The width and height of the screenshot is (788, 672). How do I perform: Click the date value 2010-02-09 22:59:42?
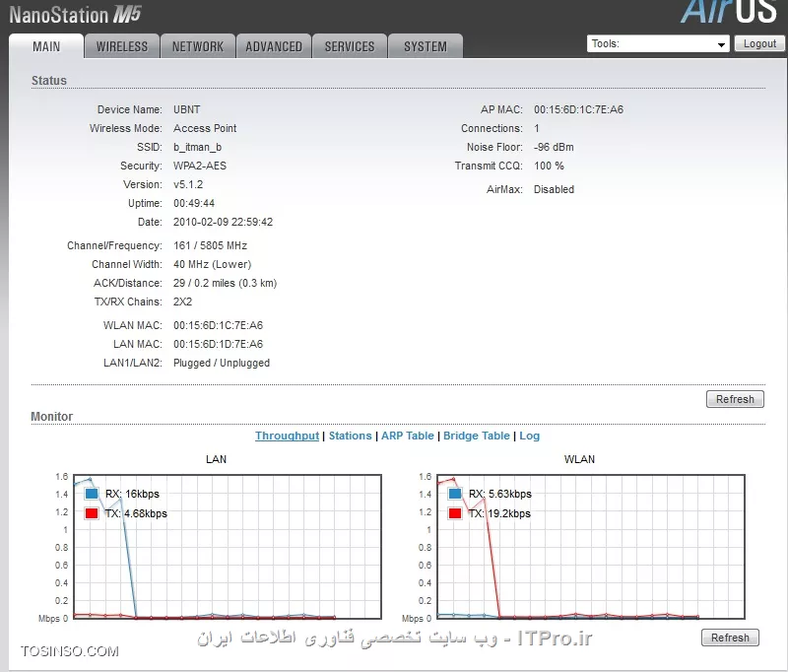(224, 222)
